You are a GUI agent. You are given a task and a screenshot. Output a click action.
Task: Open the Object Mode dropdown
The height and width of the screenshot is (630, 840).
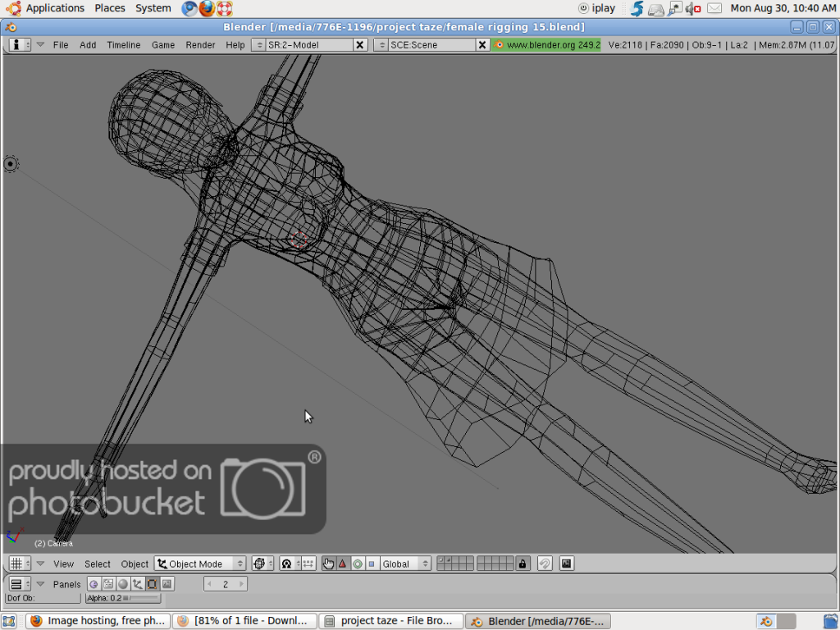200,564
